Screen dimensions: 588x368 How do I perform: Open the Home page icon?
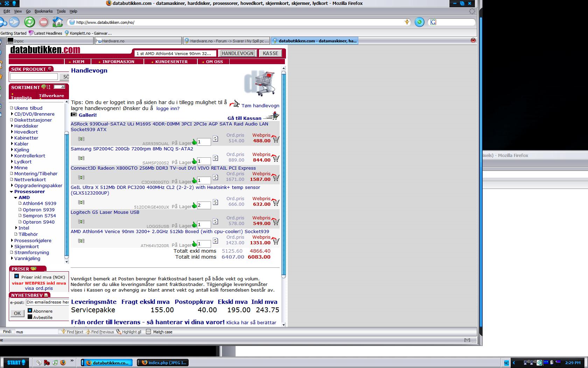tap(57, 22)
